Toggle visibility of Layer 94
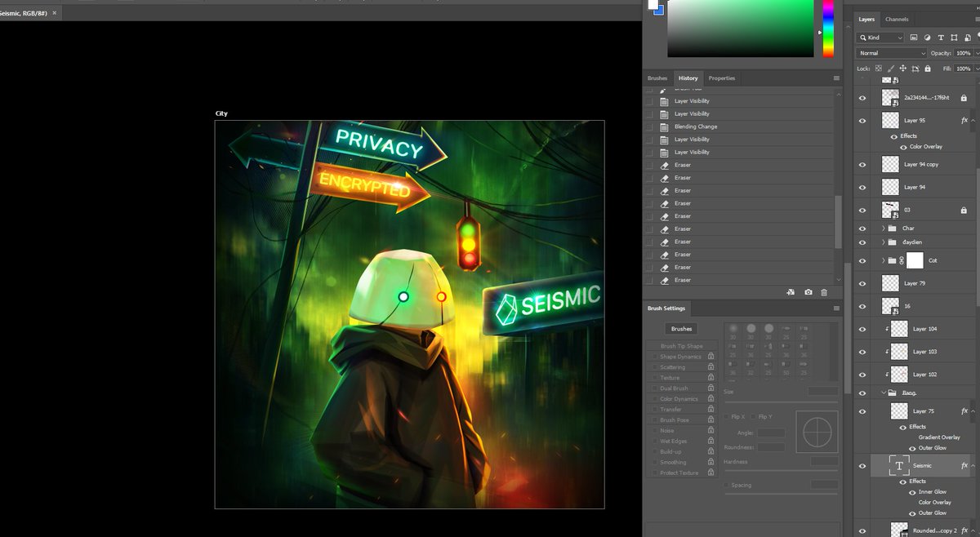Viewport: 980px width, 537px height. coord(862,187)
